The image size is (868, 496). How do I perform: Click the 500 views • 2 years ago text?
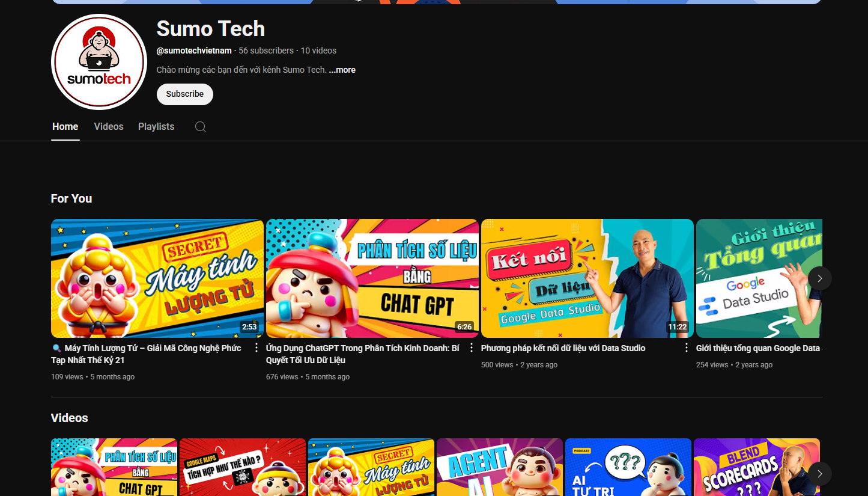tap(519, 365)
